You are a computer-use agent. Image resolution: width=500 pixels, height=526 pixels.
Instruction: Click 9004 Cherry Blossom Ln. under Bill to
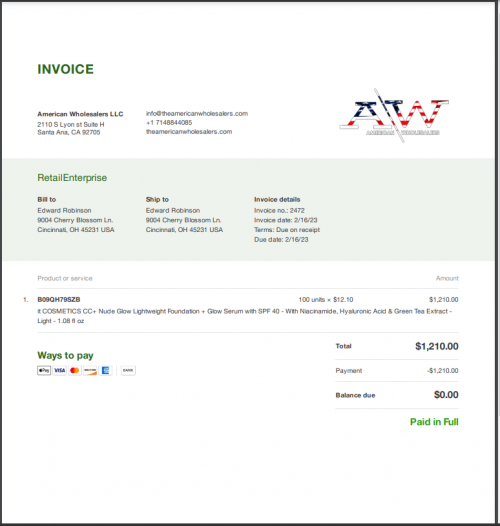click(x=75, y=220)
